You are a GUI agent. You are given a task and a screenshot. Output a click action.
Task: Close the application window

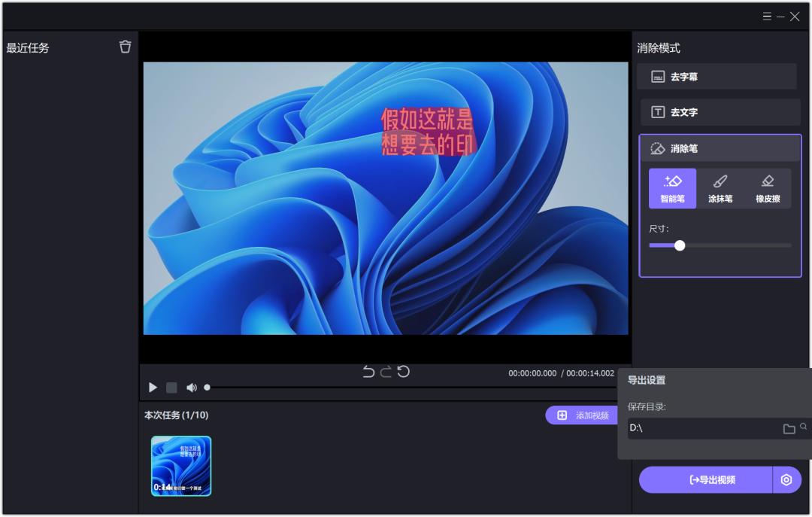(795, 17)
